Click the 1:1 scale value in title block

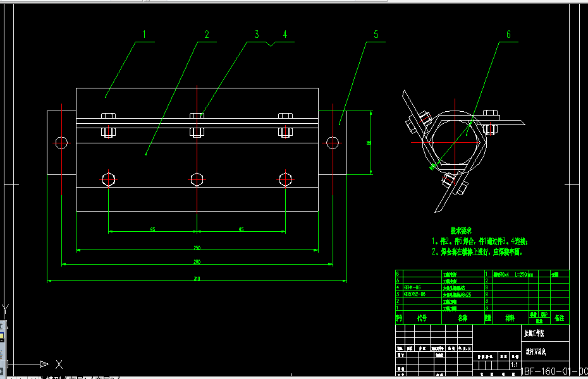pyautogui.click(x=515, y=364)
